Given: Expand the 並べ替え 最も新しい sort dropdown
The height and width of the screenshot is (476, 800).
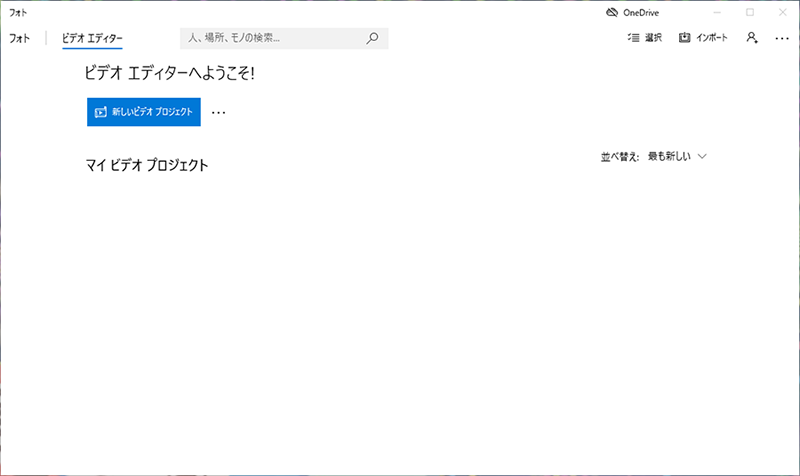Looking at the screenshot, I should pos(677,156).
